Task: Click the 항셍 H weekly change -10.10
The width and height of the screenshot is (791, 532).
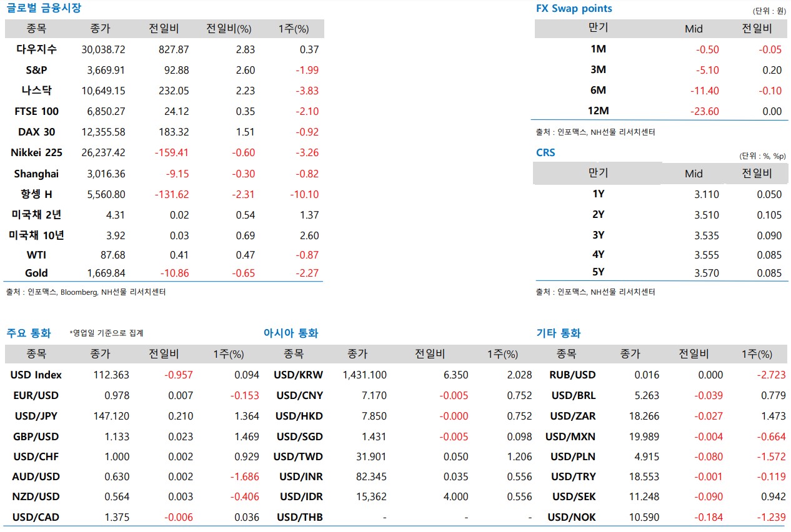Action: (x=304, y=194)
